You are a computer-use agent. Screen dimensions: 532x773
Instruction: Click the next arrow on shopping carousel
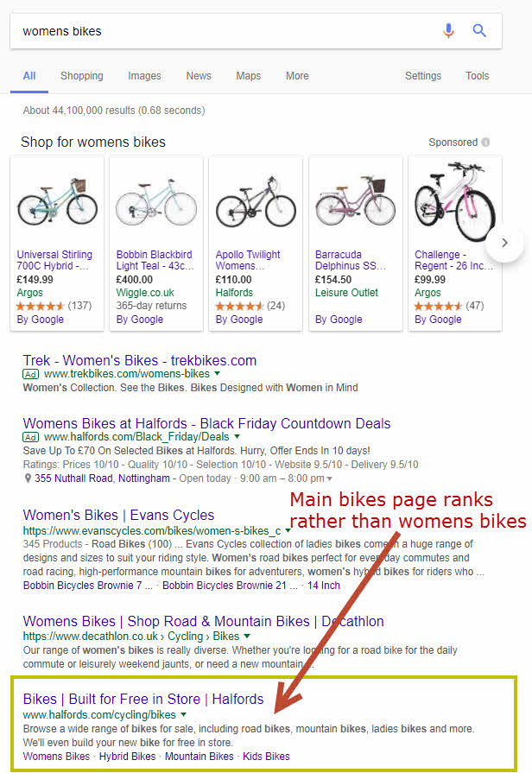pyautogui.click(x=504, y=243)
